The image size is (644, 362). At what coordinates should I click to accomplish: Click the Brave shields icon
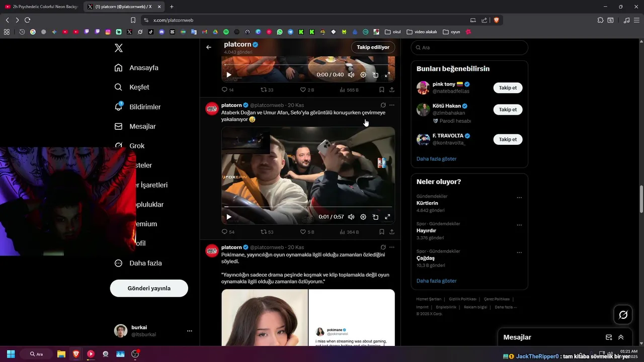[x=496, y=20]
